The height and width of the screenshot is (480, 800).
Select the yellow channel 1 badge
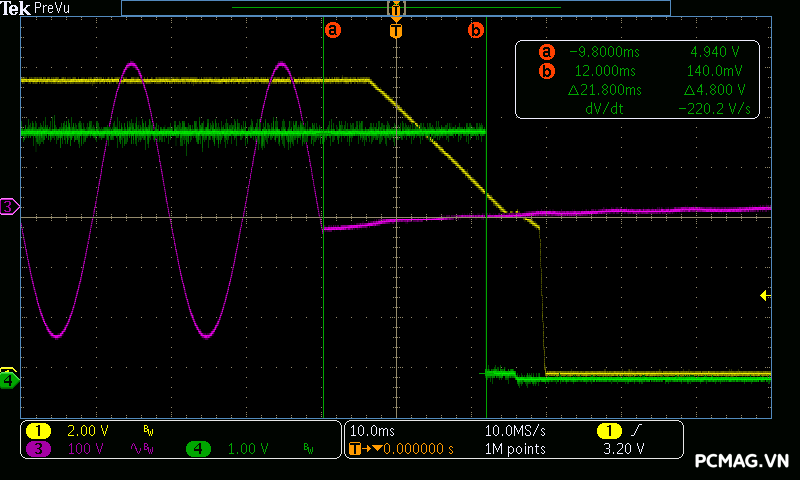(x=38, y=430)
